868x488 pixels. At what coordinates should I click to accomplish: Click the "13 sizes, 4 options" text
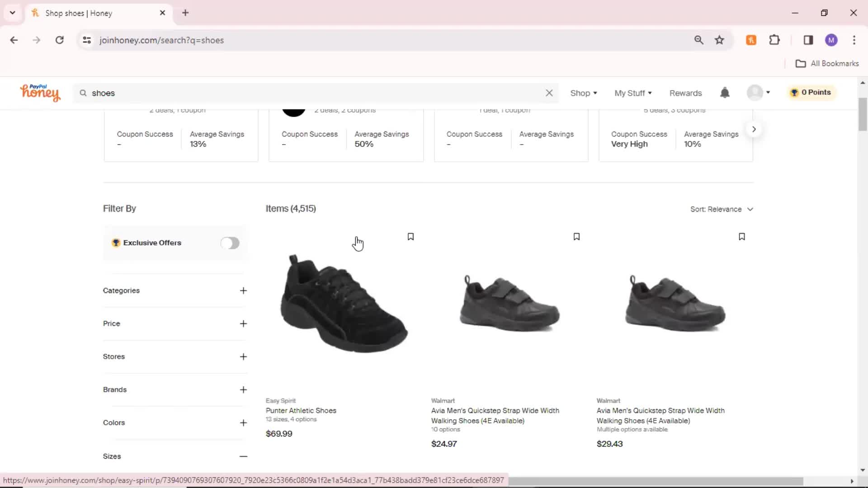(291, 419)
